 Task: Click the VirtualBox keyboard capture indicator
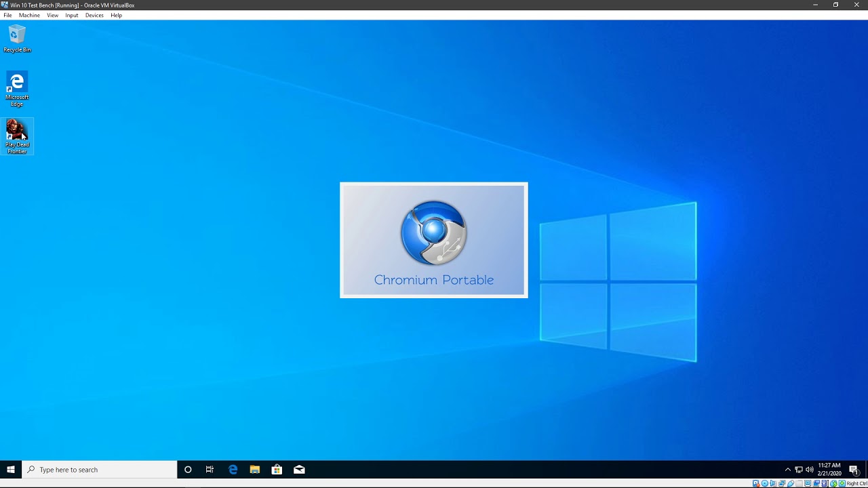[x=842, y=483]
